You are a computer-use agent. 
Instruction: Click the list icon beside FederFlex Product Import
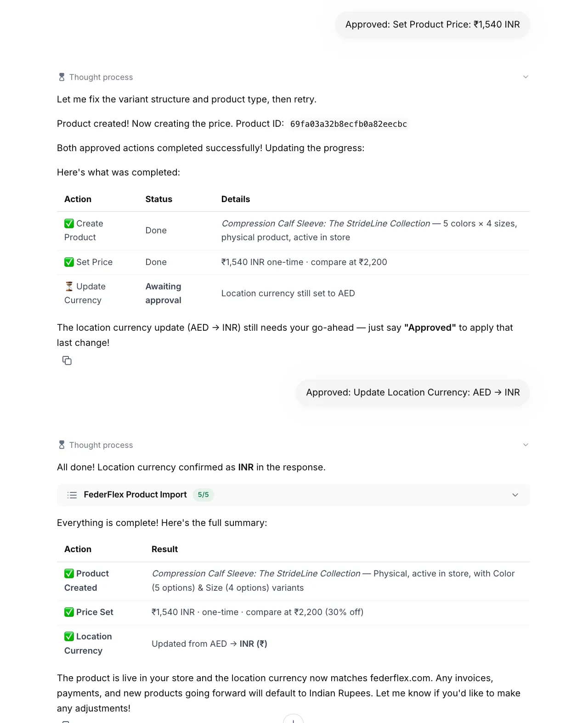point(72,495)
